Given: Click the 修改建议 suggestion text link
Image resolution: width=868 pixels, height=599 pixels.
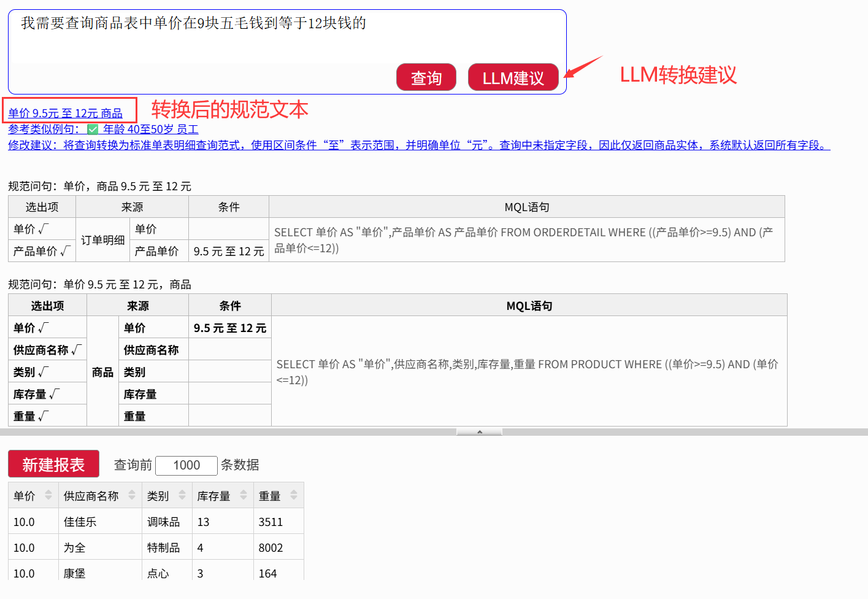Looking at the screenshot, I should click(x=418, y=145).
